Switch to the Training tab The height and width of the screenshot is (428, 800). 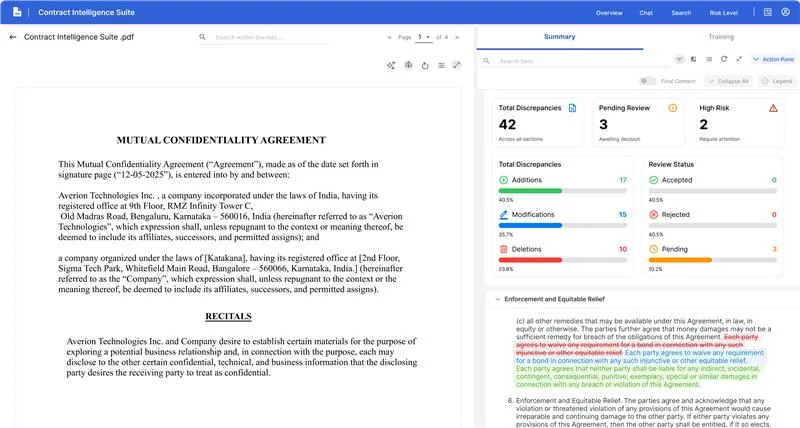[721, 37]
